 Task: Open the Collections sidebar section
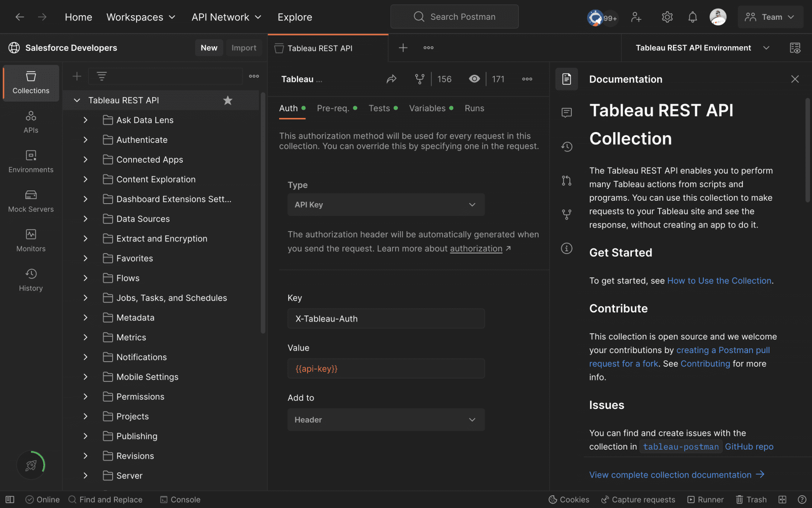point(31,83)
